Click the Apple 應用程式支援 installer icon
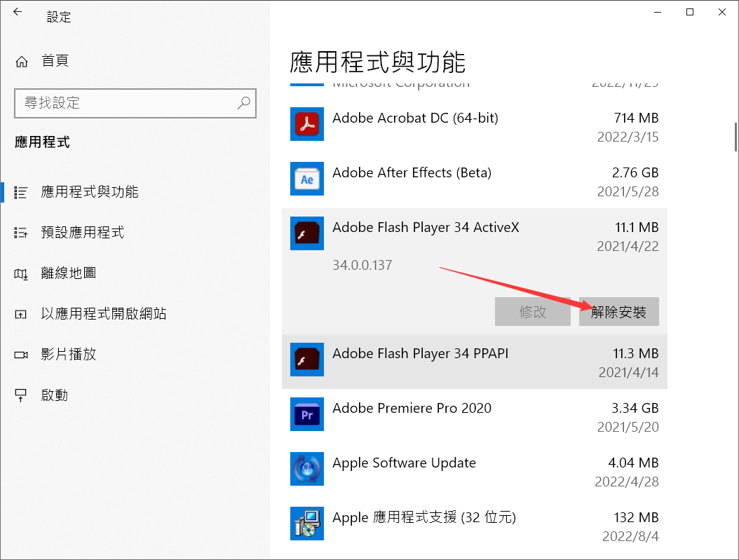The height and width of the screenshot is (560, 739). point(307,524)
